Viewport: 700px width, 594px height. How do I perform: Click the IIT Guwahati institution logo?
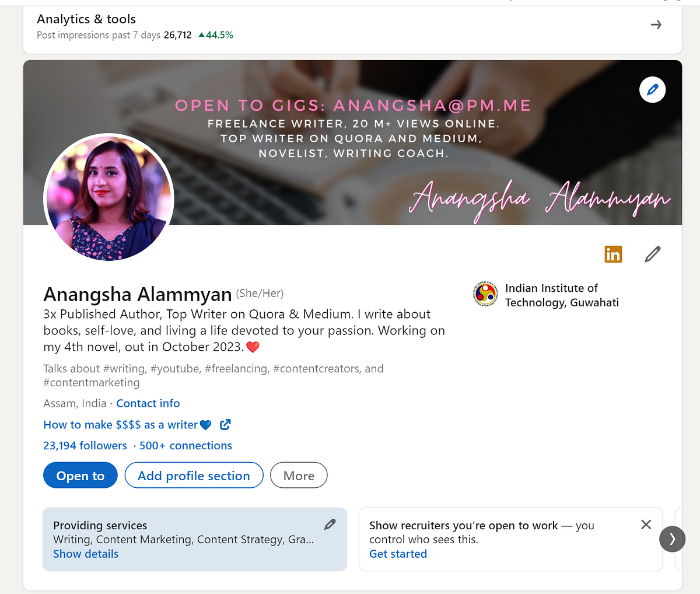pyautogui.click(x=485, y=295)
